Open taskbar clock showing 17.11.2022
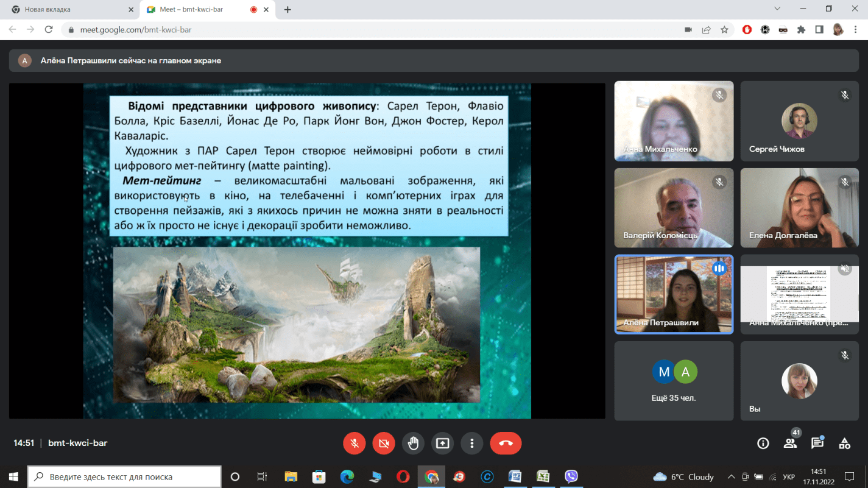The width and height of the screenshot is (868, 488). point(819,476)
